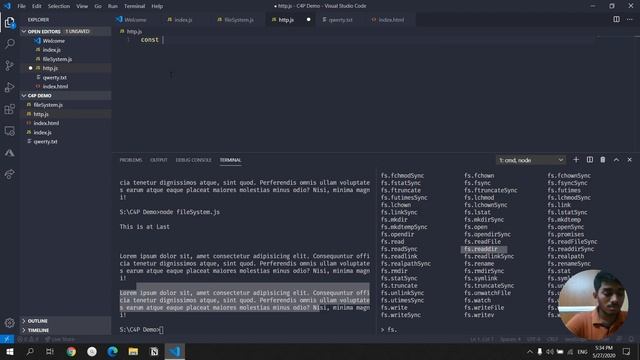Viewport: 640px width, 360px height.
Task: Open the terminal selector dropdown
Action: tap(531, 160)
